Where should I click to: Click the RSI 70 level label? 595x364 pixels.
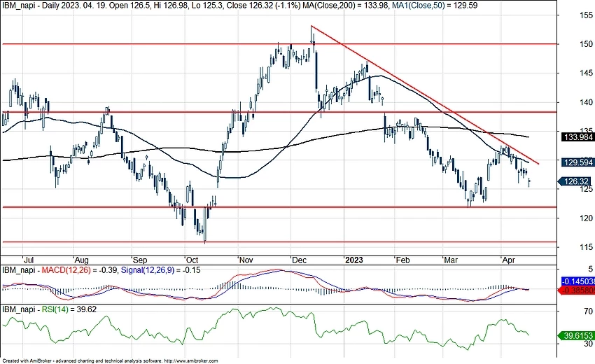pyautogui.click(x=588, y=311)
